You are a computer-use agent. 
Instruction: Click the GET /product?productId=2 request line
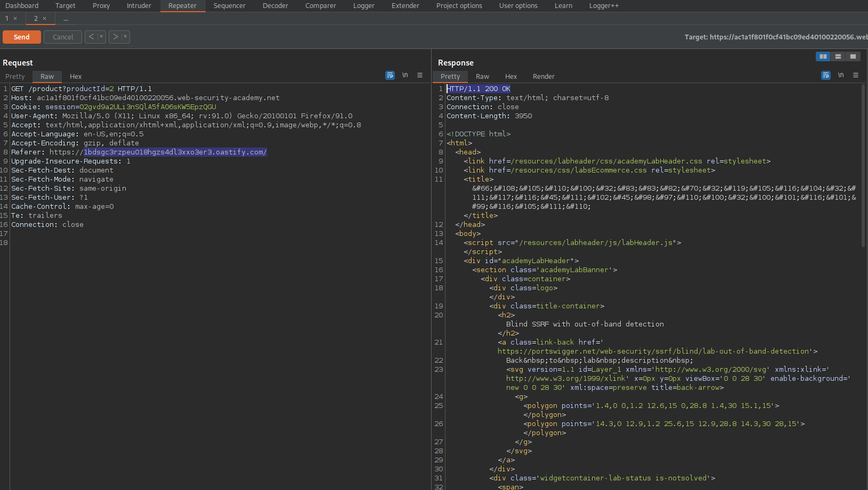82,89
